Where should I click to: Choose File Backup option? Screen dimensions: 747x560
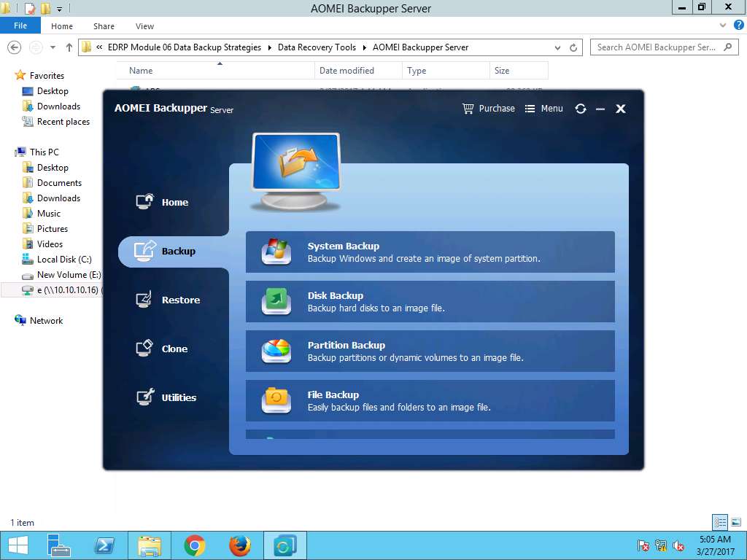click(430, 400)
